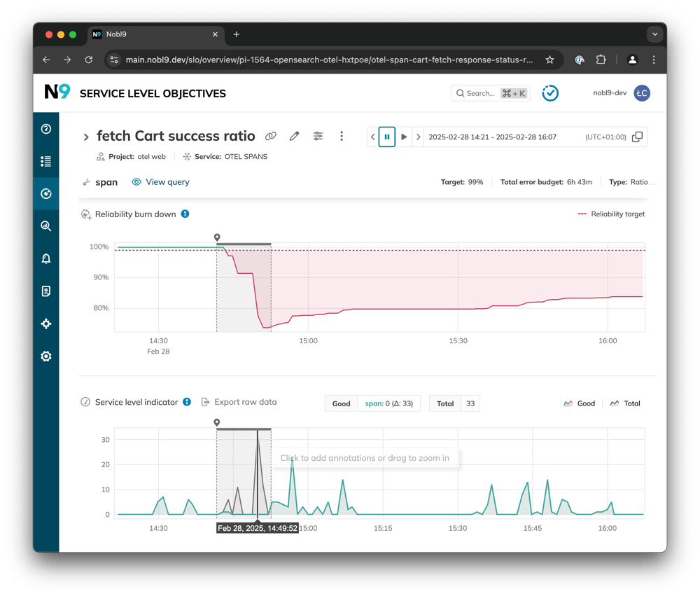Open Chrome profile icon

pyautogui.click(x=633, y=60)
